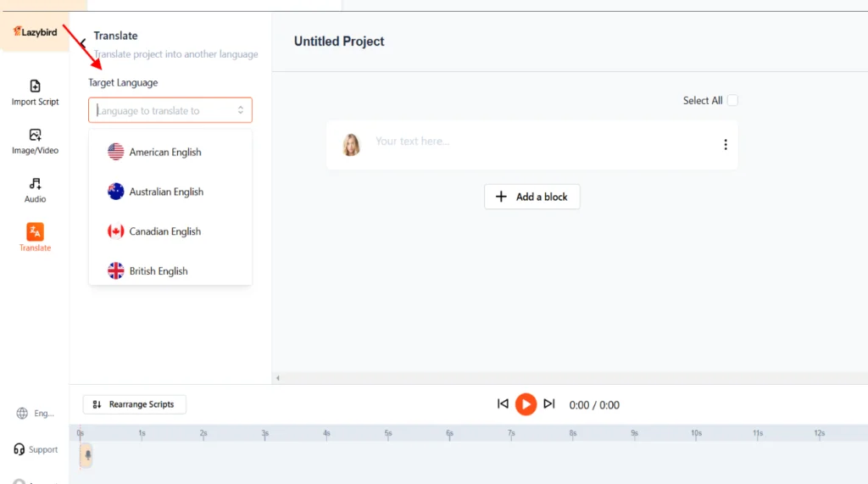Click the globe language icon
This screenshot has width=868, height=484.
tap(23, 414)
